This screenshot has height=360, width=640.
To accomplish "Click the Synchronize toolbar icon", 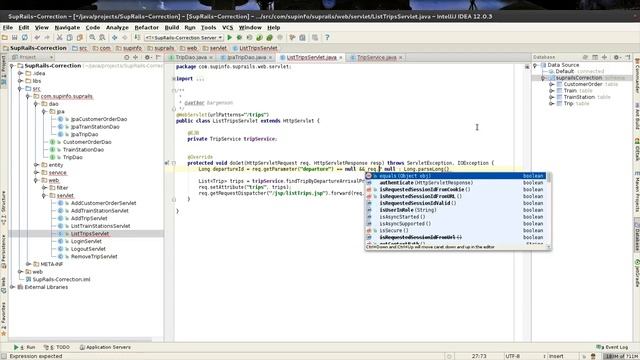I will tap(25, 38).
